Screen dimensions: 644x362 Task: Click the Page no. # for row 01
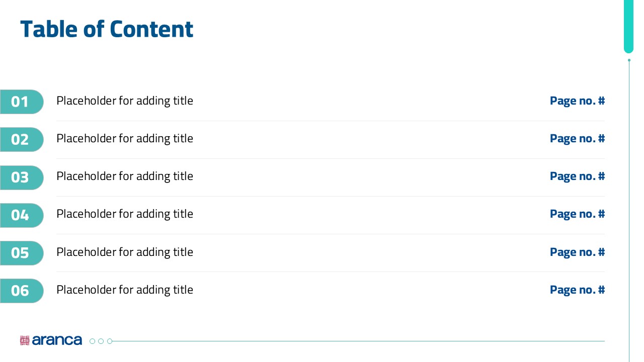[x=577, y=101]
